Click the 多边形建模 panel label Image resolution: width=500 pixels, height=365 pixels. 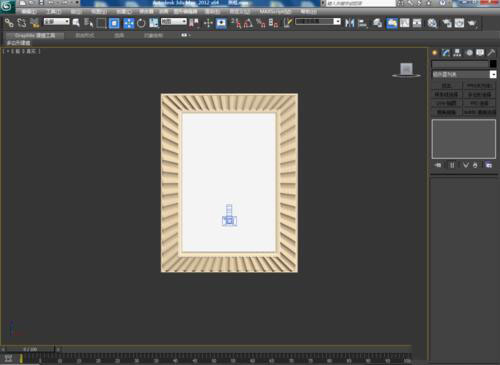click(18, 43)
